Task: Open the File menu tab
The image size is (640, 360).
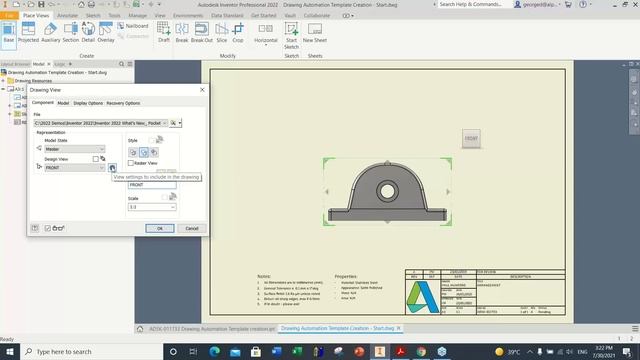Action: [x=9, y=16]
